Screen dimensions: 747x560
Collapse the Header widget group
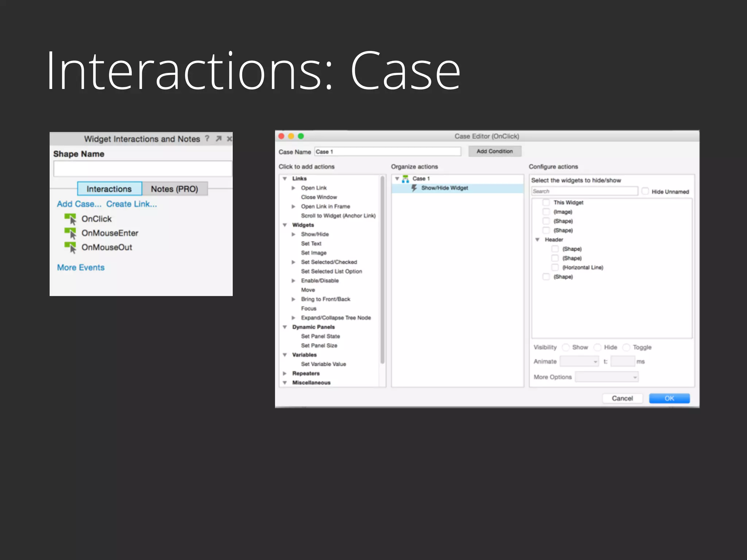pyautogui.click(x=537, y=240)
